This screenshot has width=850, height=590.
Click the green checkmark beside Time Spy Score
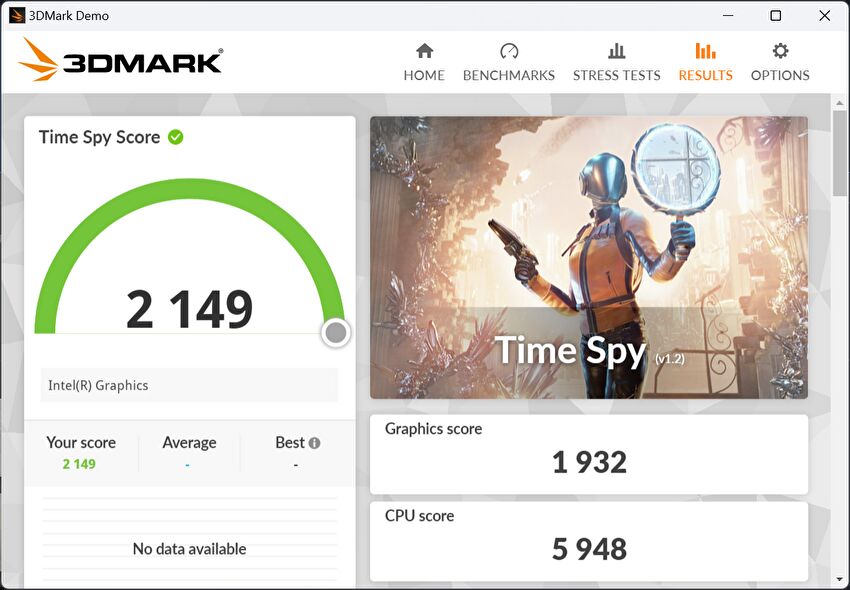[x=176, y=137]
